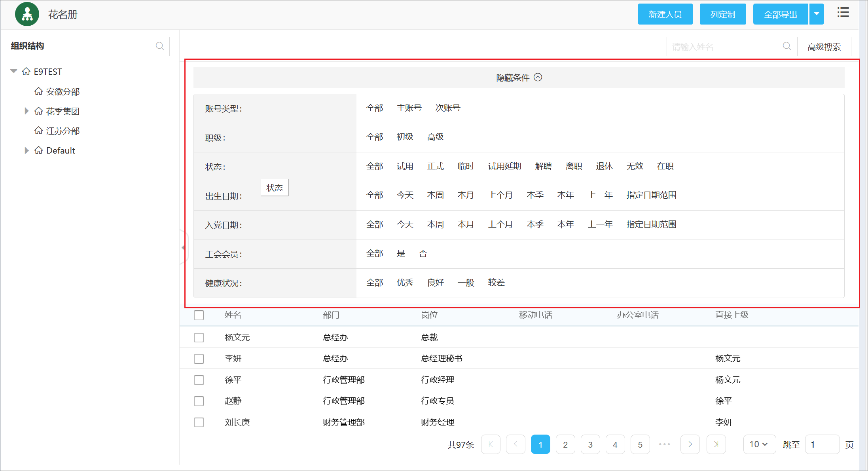
Task: Click the search icon in 组织结构 search box
Action: [160, 46]
